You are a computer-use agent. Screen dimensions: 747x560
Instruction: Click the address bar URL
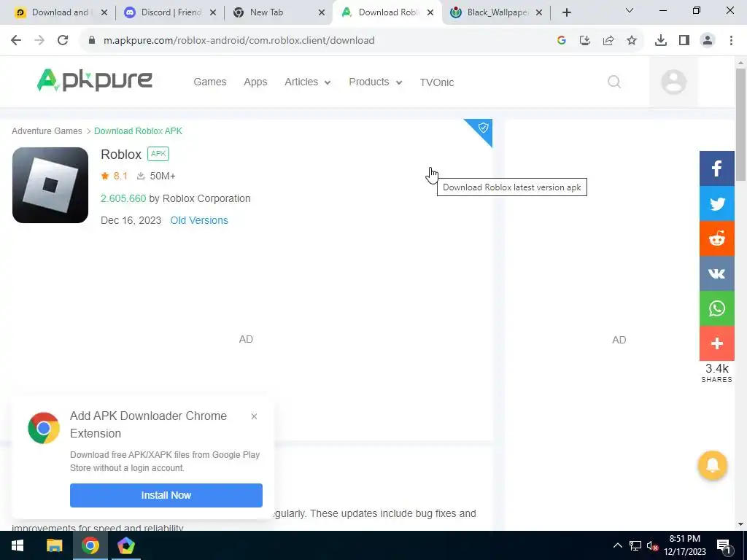[x=239, y=41]
